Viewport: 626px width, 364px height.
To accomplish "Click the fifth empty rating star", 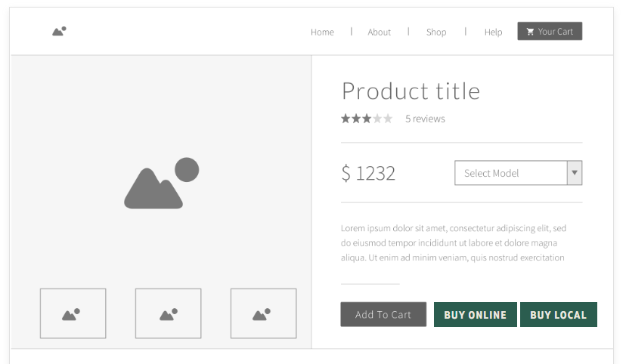I will pyautogui.click(x=388, y=119).
